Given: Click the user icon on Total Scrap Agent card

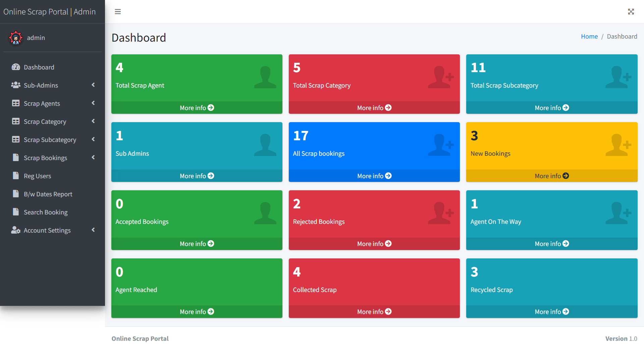Looking at the screenshot, I should (265, 78).
